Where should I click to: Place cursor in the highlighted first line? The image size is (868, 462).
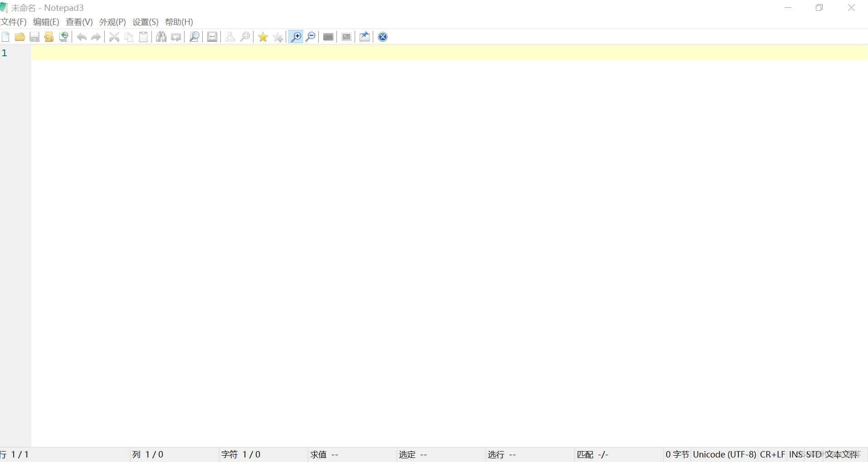(x=449, y=52)
